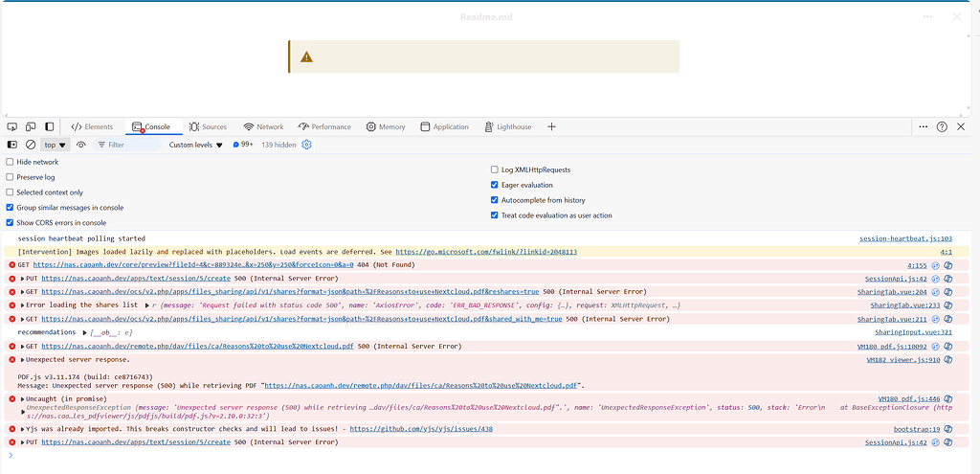Add a new tool with the plus icon

pyautogui.click(x=551, y=126)
